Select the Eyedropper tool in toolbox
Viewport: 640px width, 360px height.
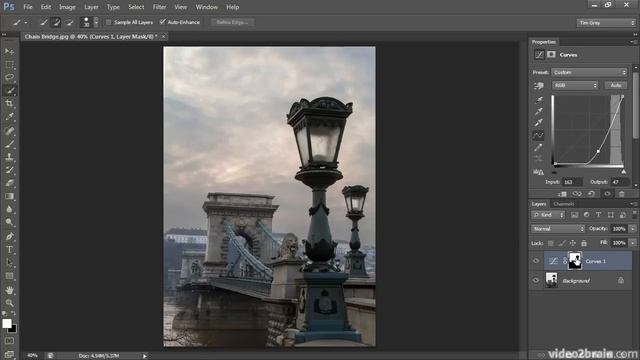coord(9,117)
